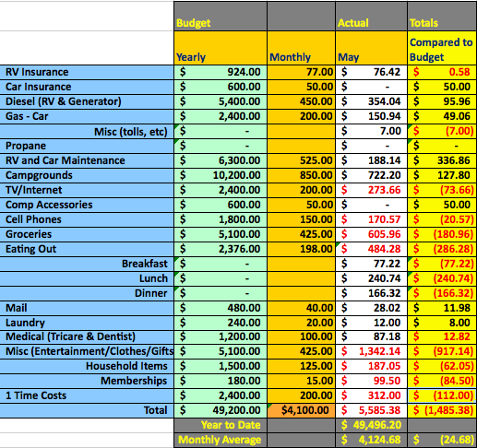This screenshot has height=448, width=477.
Task: Select the TV/Internet May 273.66 cell
Action: click(371, 190)
